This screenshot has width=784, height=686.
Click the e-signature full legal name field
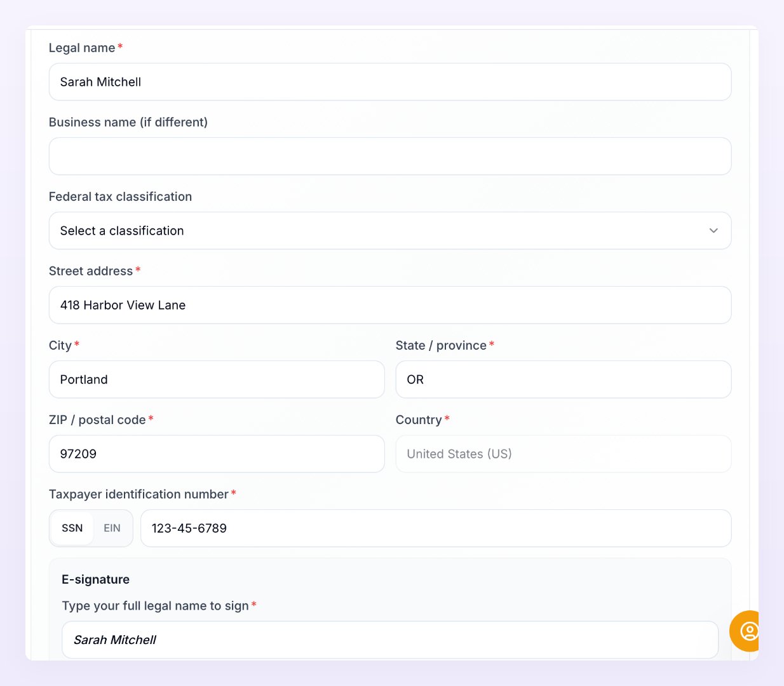pos(390,640)
